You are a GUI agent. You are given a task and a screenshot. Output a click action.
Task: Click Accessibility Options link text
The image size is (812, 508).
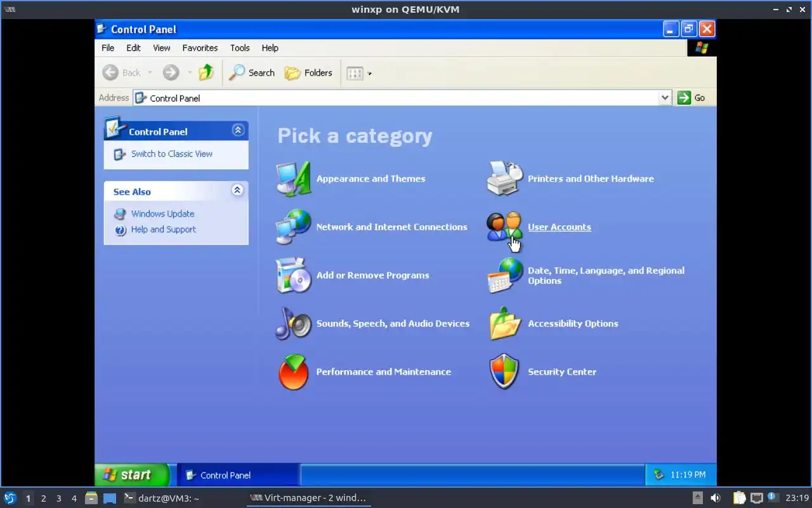(573, 324)
